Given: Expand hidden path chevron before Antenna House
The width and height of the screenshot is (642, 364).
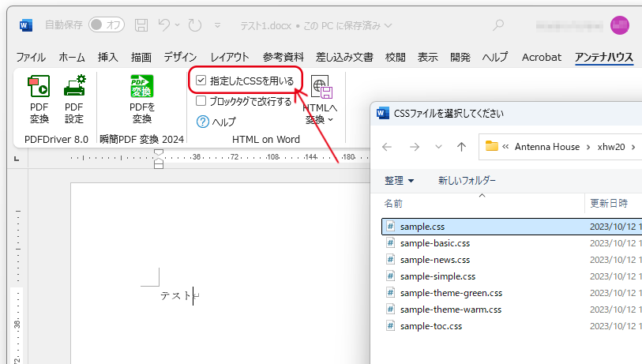Looking at the screenshot, I should click(x=505, y=147).
